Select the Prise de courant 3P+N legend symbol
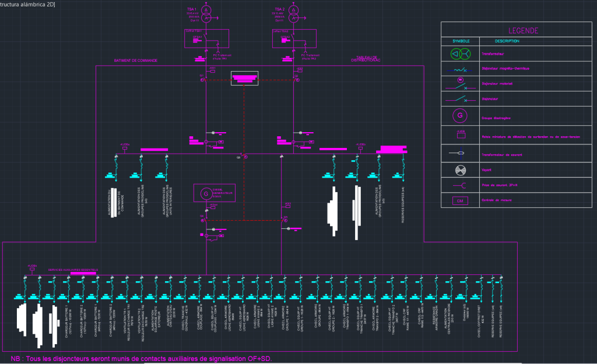597x364 pixels. tap(459, 185)
